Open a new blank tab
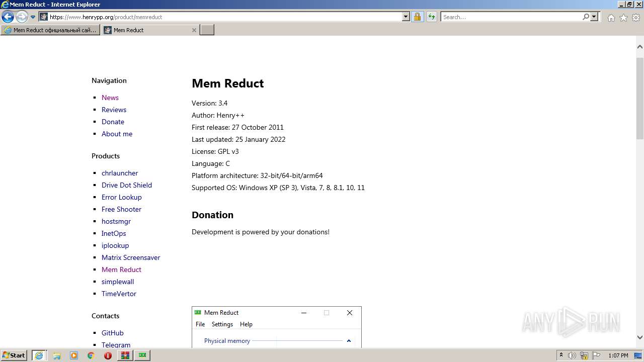The image size is (644, 362). point(207,30)
